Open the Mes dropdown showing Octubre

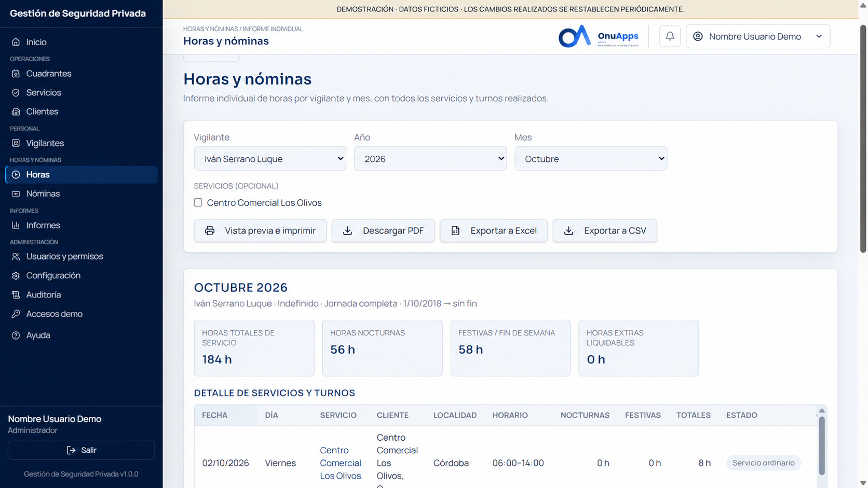coord(591,158)
